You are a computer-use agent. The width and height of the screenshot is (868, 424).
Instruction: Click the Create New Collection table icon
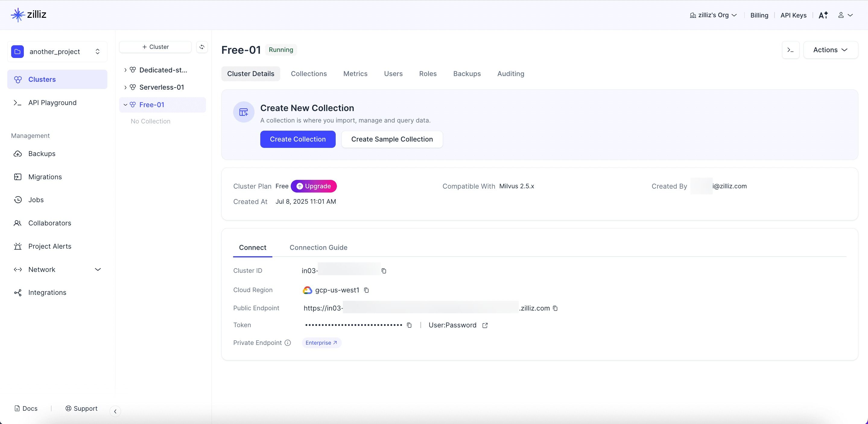[244, 112]
